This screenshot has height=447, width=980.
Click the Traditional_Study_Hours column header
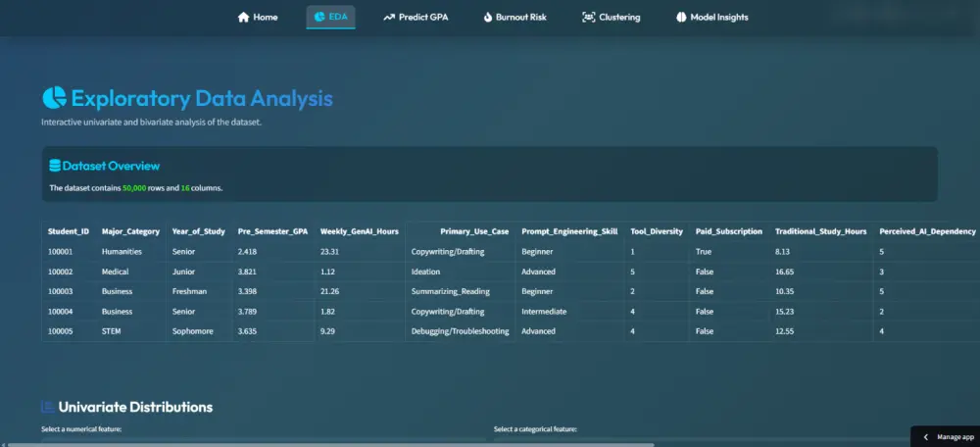point(820,231)
